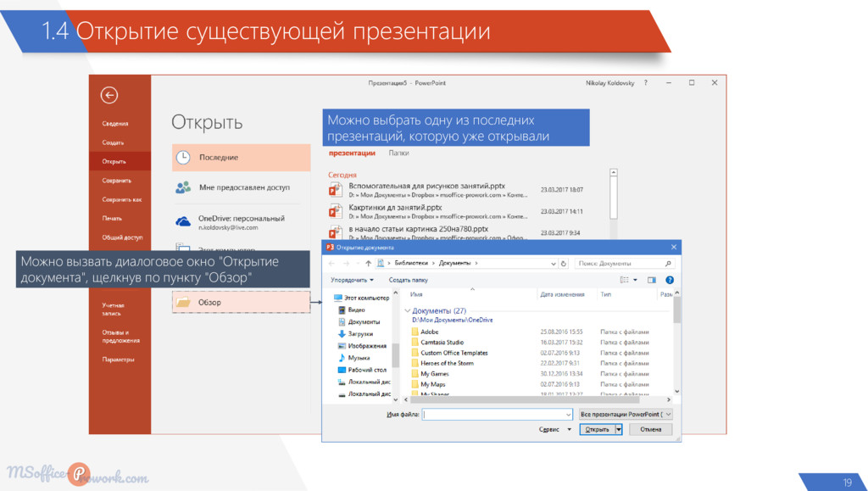Collapse the Документы (27) group
The width and height of the screenshot is (868, 491).
click(x=408, y=311)
